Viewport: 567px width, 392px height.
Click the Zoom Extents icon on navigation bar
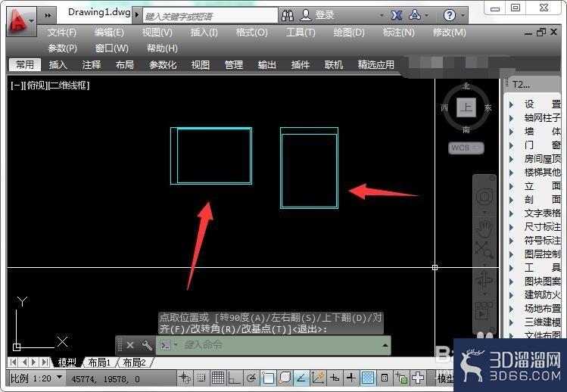484,250
